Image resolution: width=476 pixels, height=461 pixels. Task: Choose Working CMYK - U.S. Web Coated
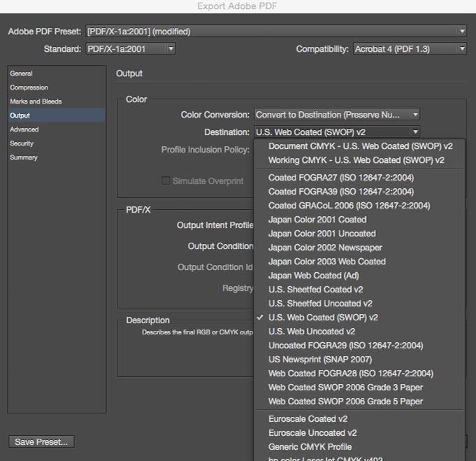point(359,160)
